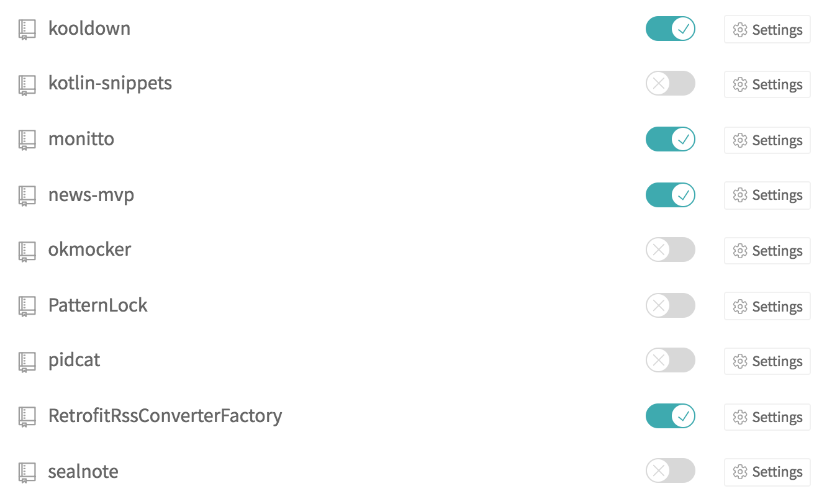Click the repository icon next to PatternLock
832x504 pixels.
point(26,305)
